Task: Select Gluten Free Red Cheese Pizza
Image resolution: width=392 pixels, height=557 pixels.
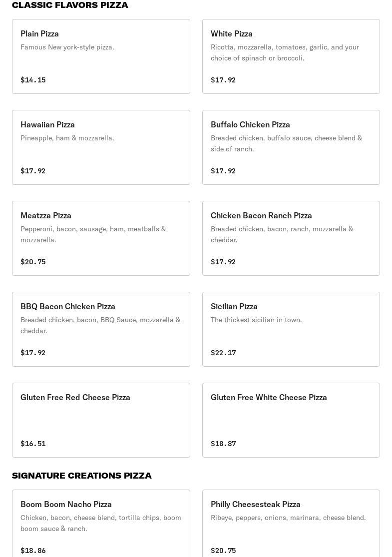Action: pos(101,420)
